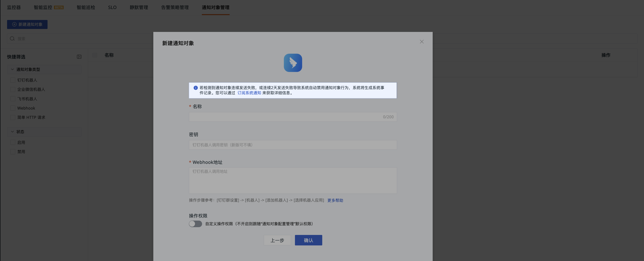The image size is (644, 261).
Task: Focus the Webhook地址 text area
Action: click(x=293, y=180)
